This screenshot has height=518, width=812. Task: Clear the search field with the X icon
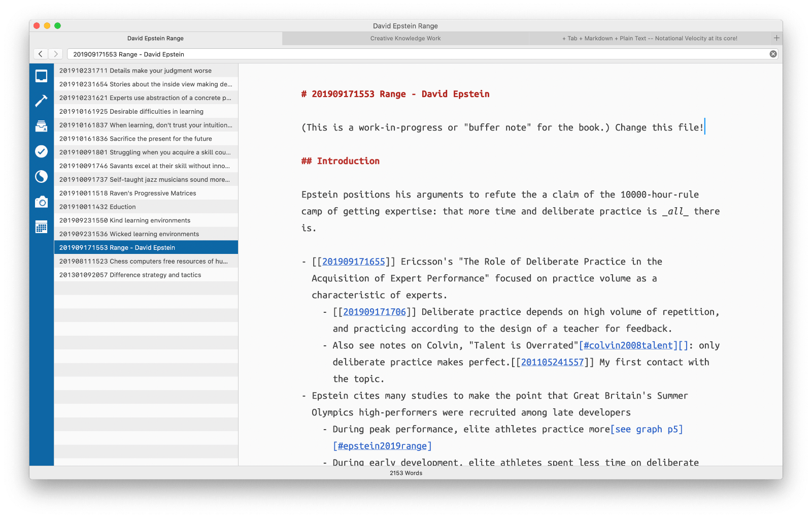pyautogui.click(x=773, y=54)
